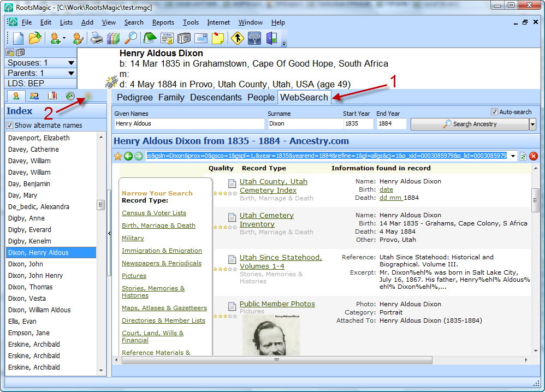Switch to the Pedigree tab
This screenshot has width=545, height=392.
point(135,97)
